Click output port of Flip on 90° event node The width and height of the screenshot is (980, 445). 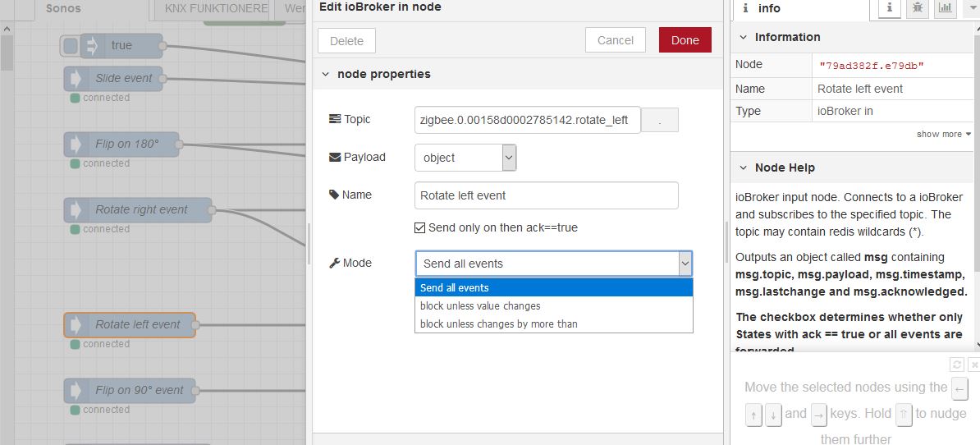[x=195, y=391]
